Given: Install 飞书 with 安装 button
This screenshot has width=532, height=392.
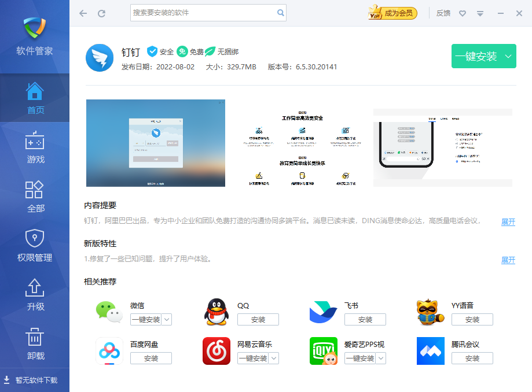Looking at the screenshot, I should click(365, 320).
